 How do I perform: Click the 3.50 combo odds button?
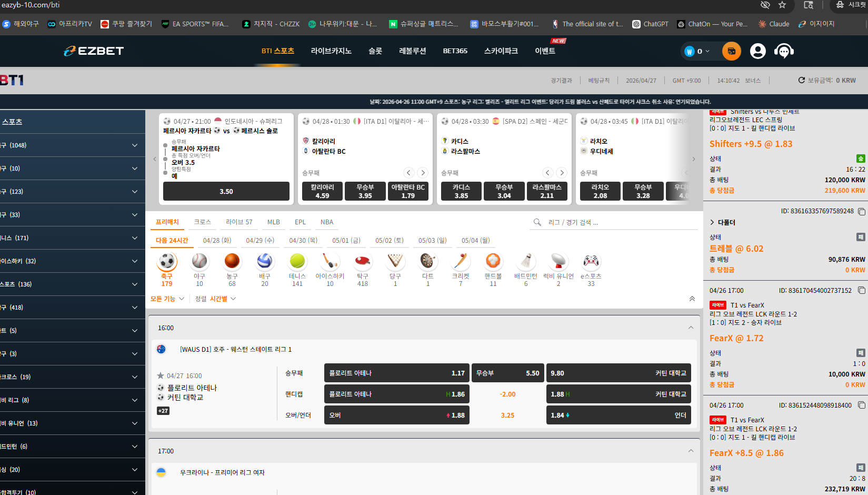click(x=226, y=191)
